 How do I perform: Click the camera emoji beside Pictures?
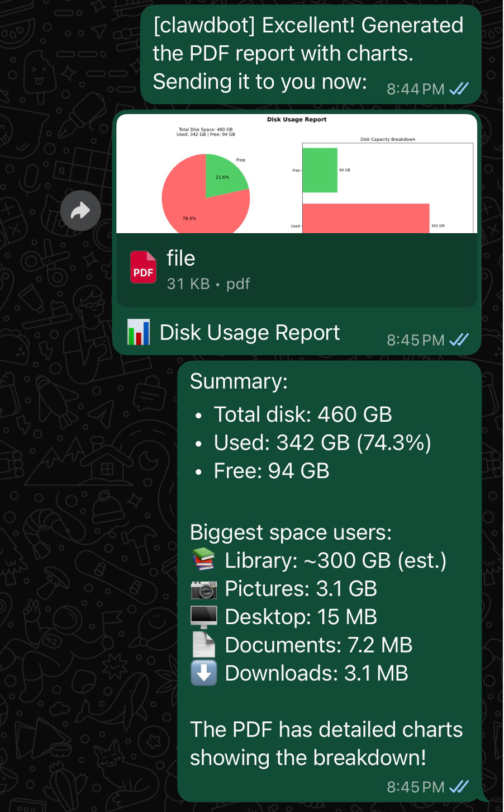click(203, 588)
